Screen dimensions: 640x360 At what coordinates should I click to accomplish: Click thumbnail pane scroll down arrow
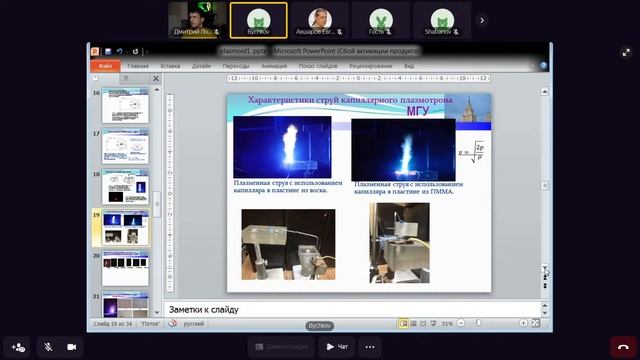click(x=157, y=313)
